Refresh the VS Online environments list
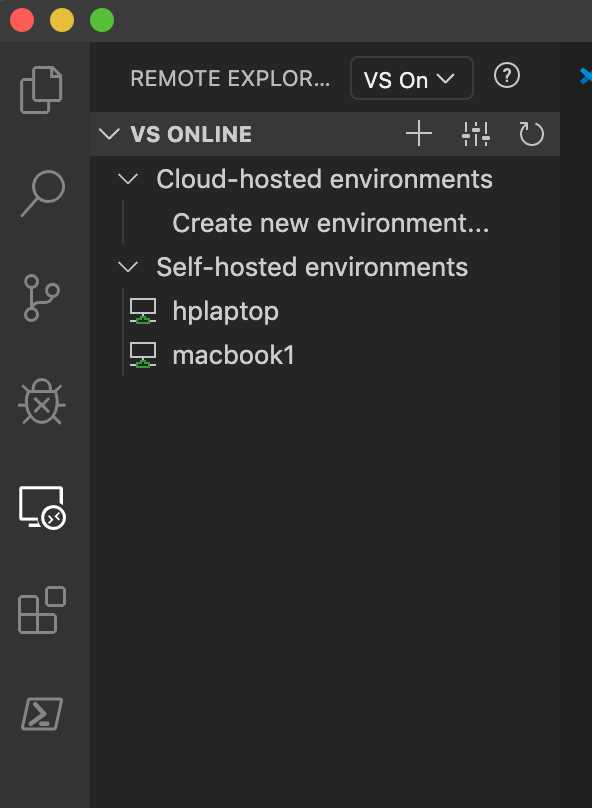 click(531, 134)
